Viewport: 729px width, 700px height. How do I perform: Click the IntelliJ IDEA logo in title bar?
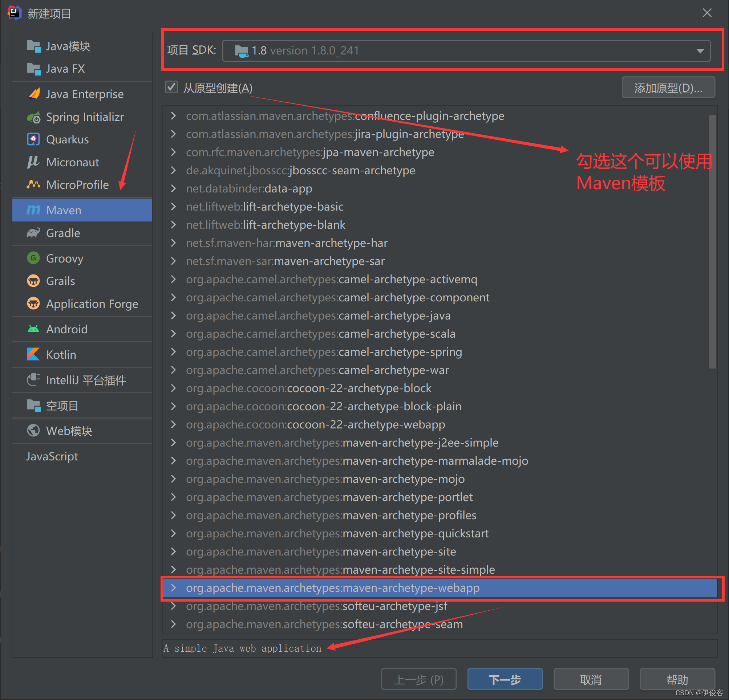tap(14, 13)
